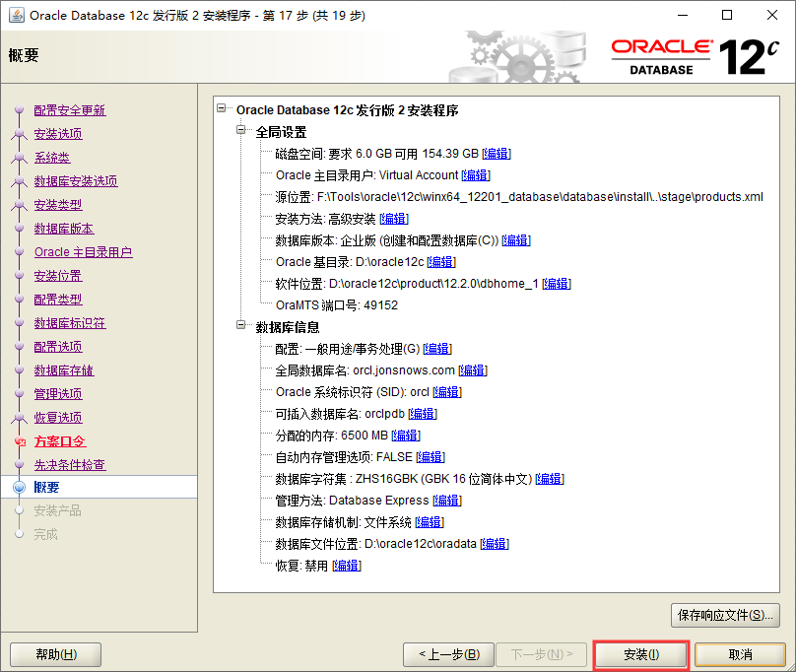
Task: Click the Java icon in title bar
Action: [x=14, y=15]
